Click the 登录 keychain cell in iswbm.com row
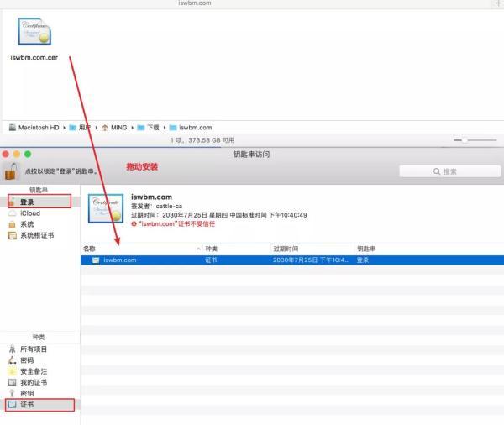Viewport: 504px width, 425px height. (363, 260)
